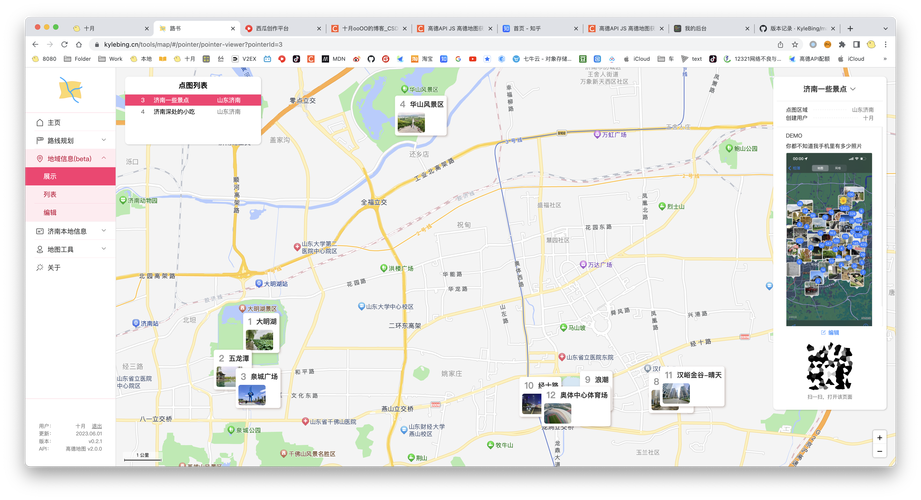Open the tab search dropdown arrow
Image resolution: width=921 pixels, height=500 pixels.
(x=885, y=28)
